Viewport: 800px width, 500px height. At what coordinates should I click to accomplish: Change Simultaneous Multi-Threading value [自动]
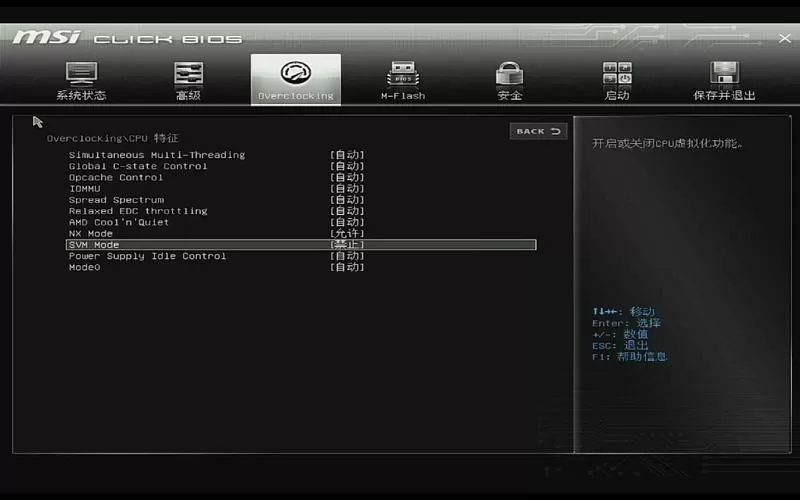coord(347,155)
